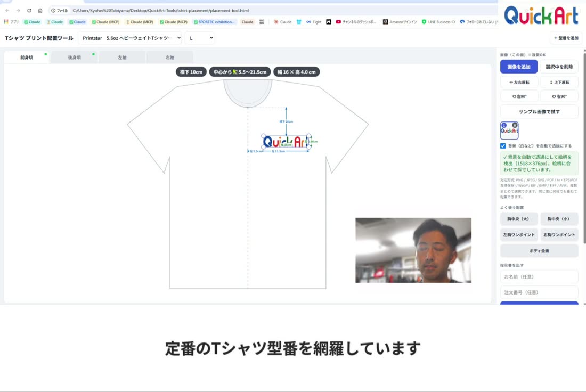The width and height of the screenshot is (586, 392).
Task: Apply the 胸中央（大）placement preset
Action: click(x=519, y=219)
